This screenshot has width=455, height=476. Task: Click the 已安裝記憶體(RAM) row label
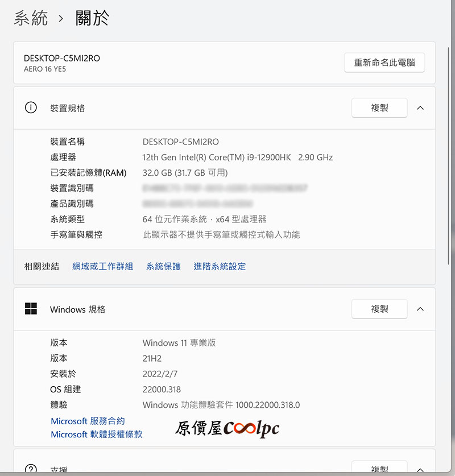pyautogui.click(x=88, y=173)
